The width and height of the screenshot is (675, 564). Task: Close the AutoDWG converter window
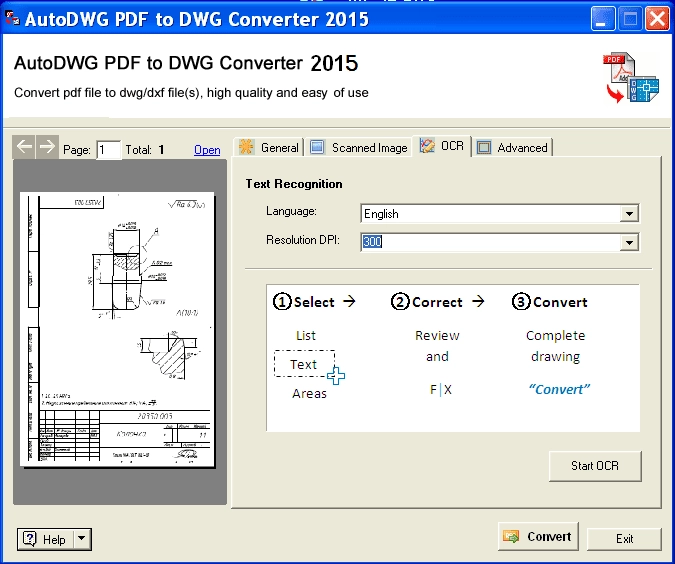pyautogui.click(x=657, y=19)
